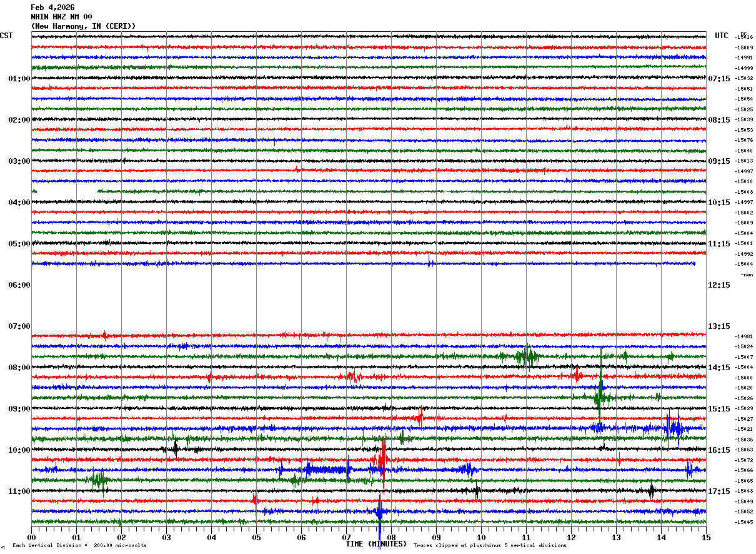Select the 06:00 CST hour label
756x554 pixels.
19,285
